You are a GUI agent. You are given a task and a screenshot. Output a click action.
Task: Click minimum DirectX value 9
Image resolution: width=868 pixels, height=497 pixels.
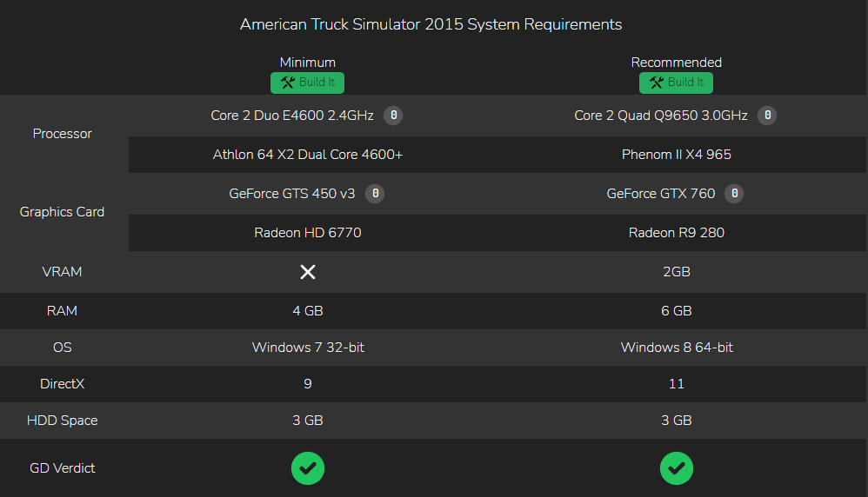tap(308, 384)
